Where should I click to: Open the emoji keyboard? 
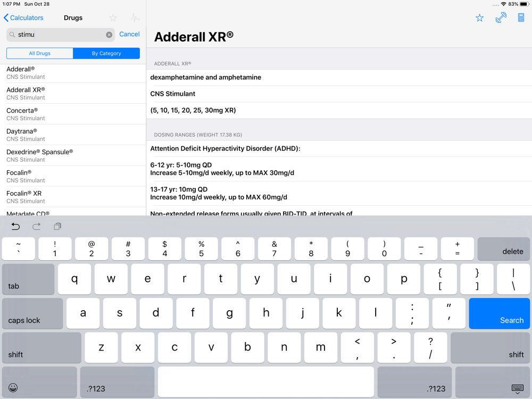click(40, 382)
